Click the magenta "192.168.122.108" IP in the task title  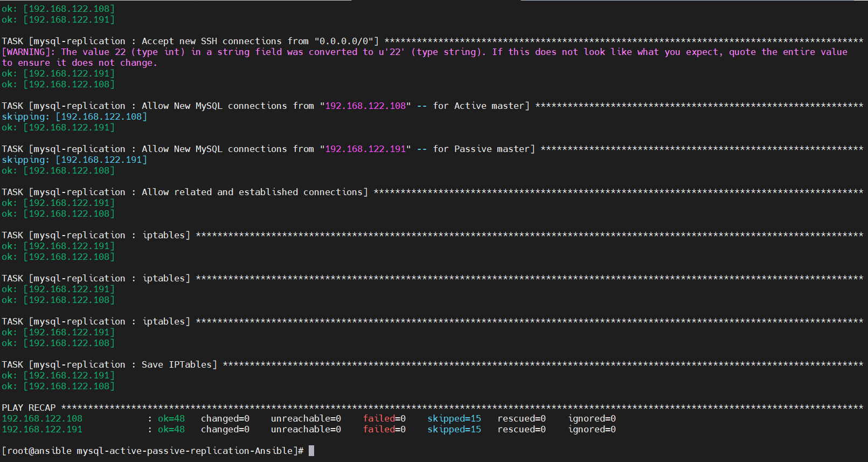365,106
